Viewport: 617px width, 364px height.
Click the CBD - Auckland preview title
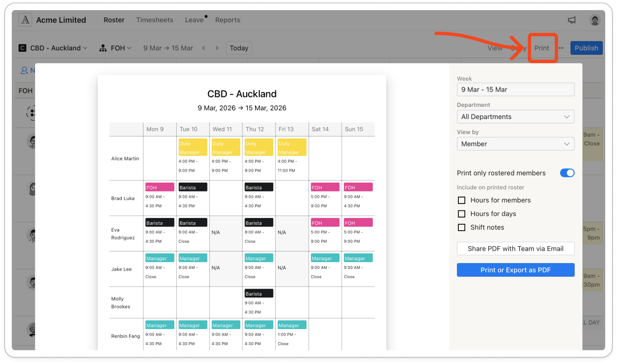(x=242, y=94)
